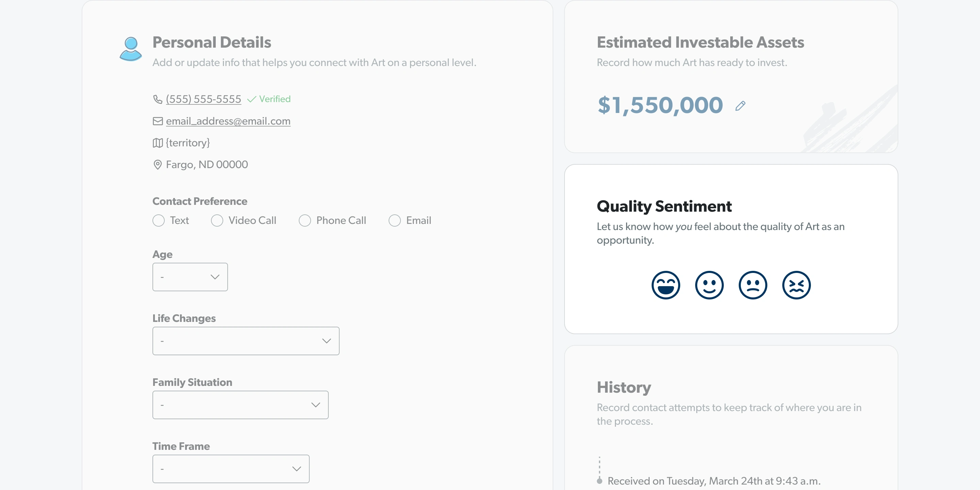Open the email_address@email.com link
Viewport: 980px width, 490px height.
[228, 121]
